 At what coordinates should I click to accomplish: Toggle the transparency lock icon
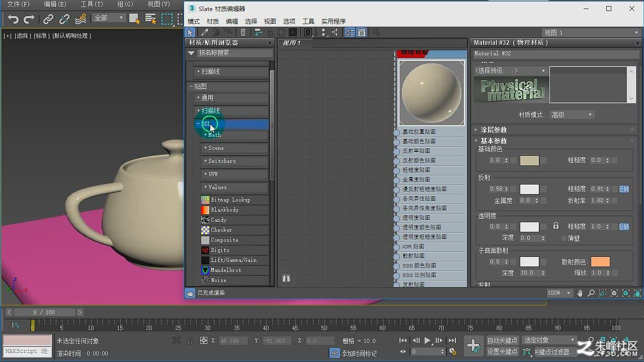[x=555, y=226]
